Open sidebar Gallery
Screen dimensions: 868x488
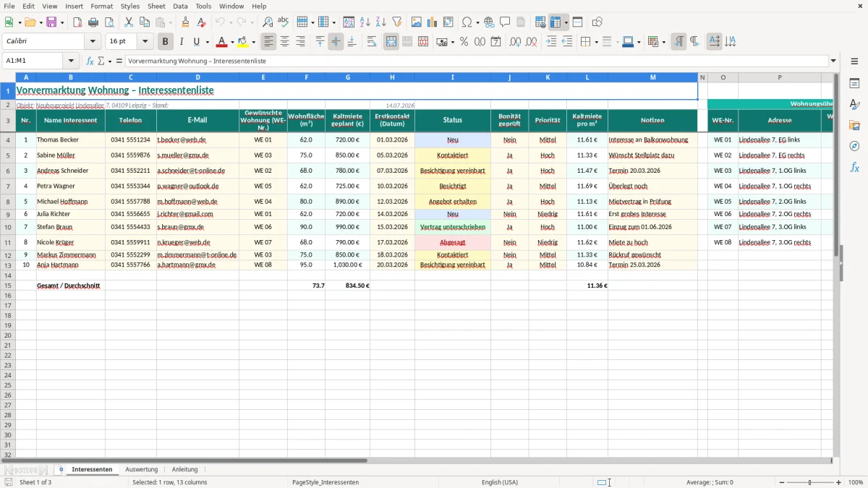[x=854, y=125]
